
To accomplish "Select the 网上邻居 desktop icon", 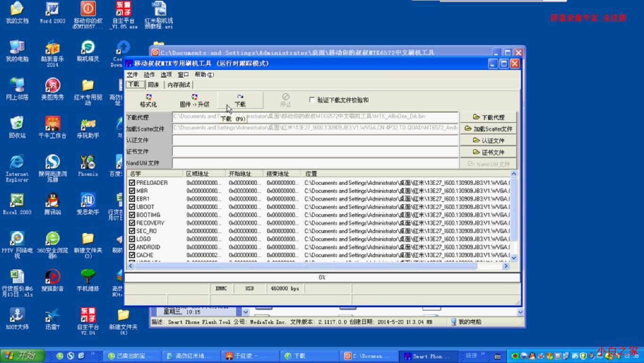I will (17, 89).
